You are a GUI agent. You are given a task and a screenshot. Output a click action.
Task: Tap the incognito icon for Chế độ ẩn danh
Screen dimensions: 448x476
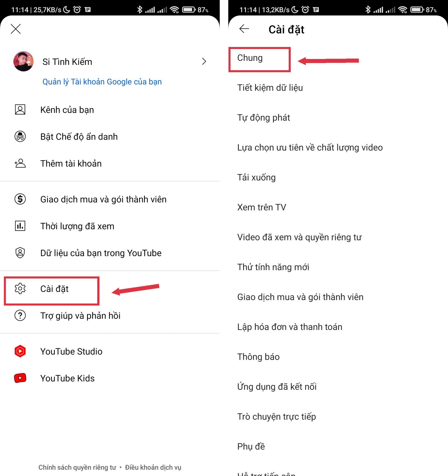pos(20,136)
